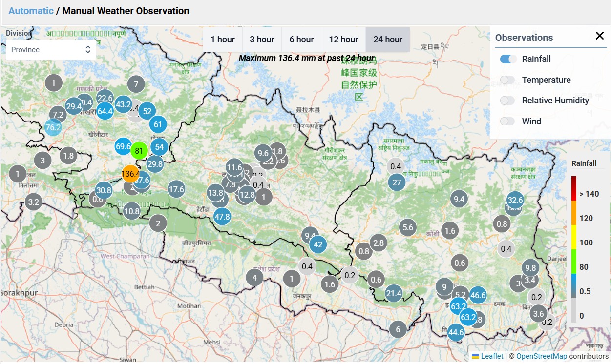Image resolution: width=611 pixels, height=364 pixels.
Task: Click the 9.6 rainfall marker
Action: (x=263, y=153)
